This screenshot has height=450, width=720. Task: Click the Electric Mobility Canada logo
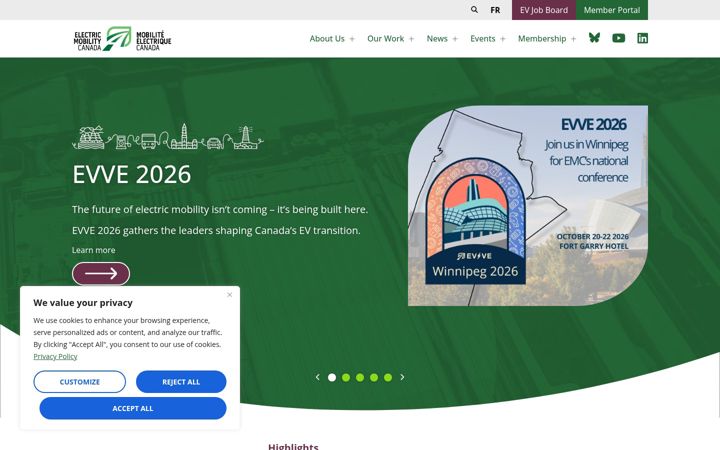point(123,39)
